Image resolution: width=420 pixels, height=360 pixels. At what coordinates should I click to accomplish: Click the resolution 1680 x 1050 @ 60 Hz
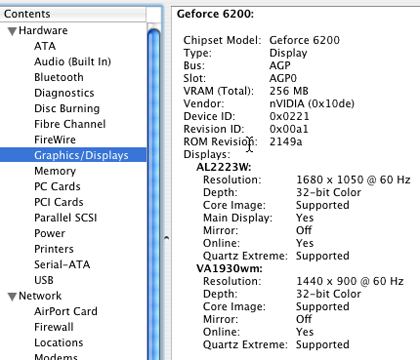353,180
